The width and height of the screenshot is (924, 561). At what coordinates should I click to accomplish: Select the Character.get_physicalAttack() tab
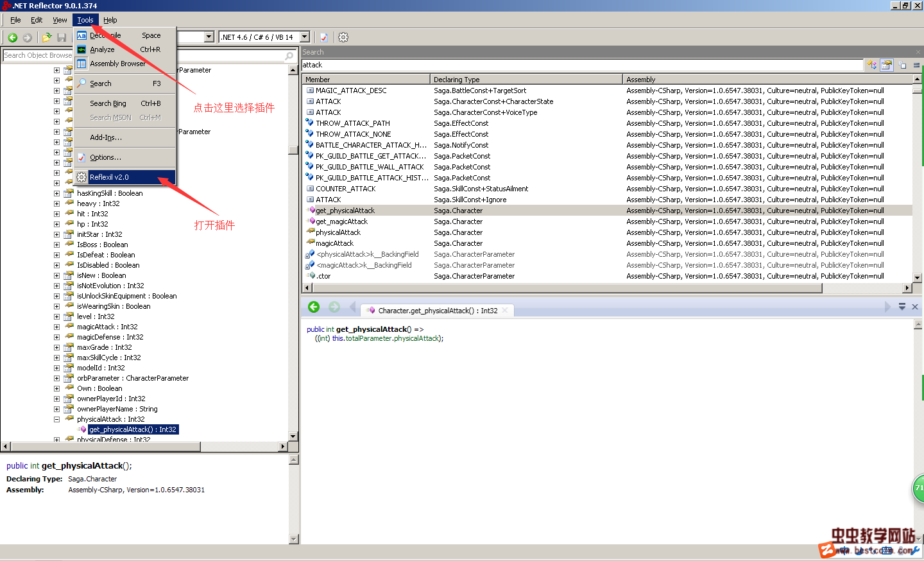tap(438, 311)
